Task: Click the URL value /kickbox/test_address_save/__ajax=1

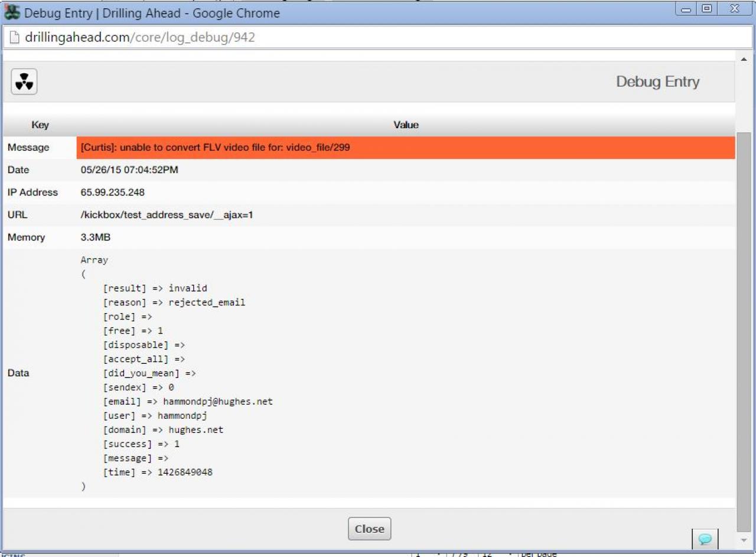Action: 167,215
